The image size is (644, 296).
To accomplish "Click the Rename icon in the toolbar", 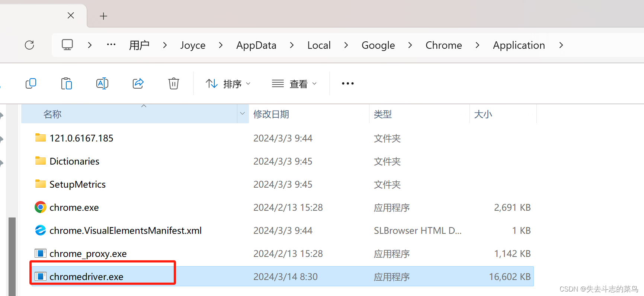I will click(x=102, y=83).
